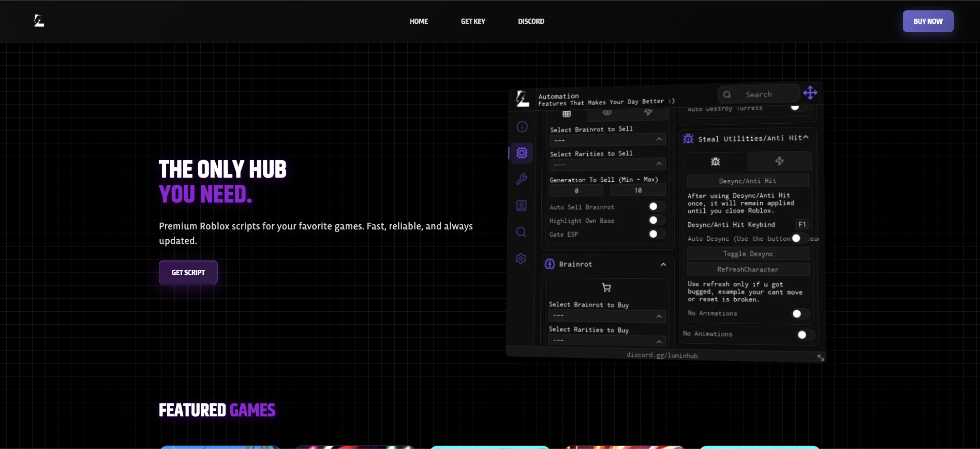Collapse Steal Utilities/Anti Hit section
Viewport: 980px width, 449px height.
(806, 137)
